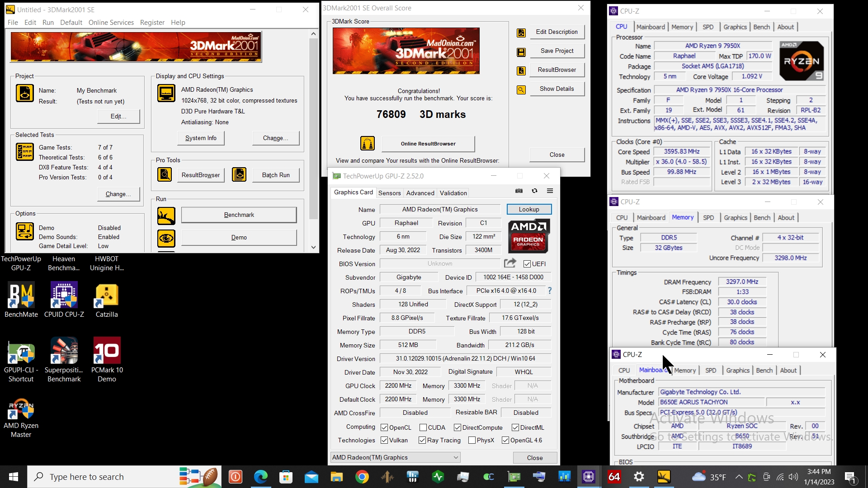Click the Demo eye icon
Image resolution: width=868 pixels, height=488 pixels.
click(x=166, y=238)
